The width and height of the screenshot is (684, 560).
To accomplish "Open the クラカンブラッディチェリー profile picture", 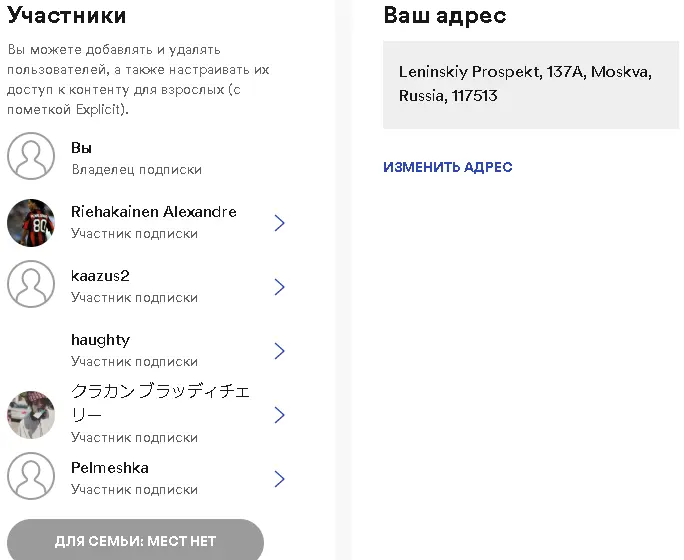I will (x=31, y=415).
